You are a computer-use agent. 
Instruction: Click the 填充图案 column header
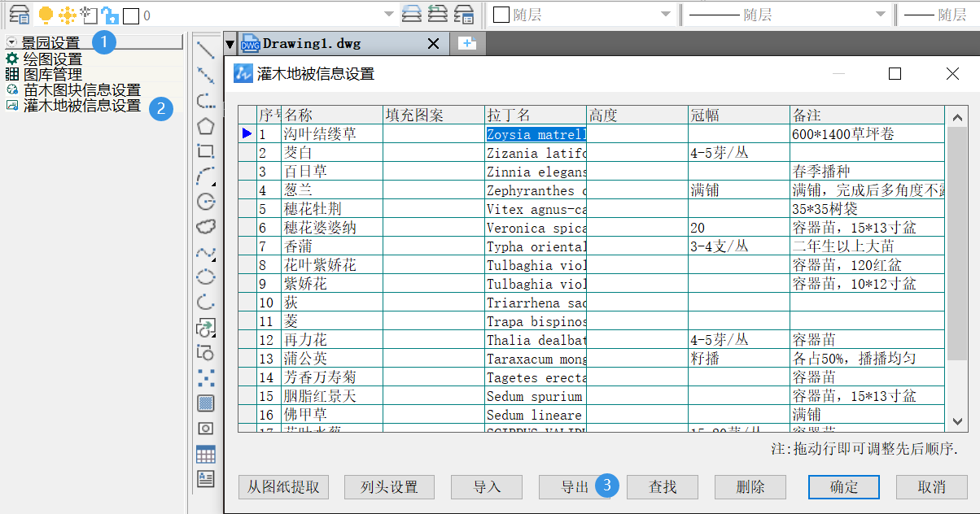click(434, 115)
